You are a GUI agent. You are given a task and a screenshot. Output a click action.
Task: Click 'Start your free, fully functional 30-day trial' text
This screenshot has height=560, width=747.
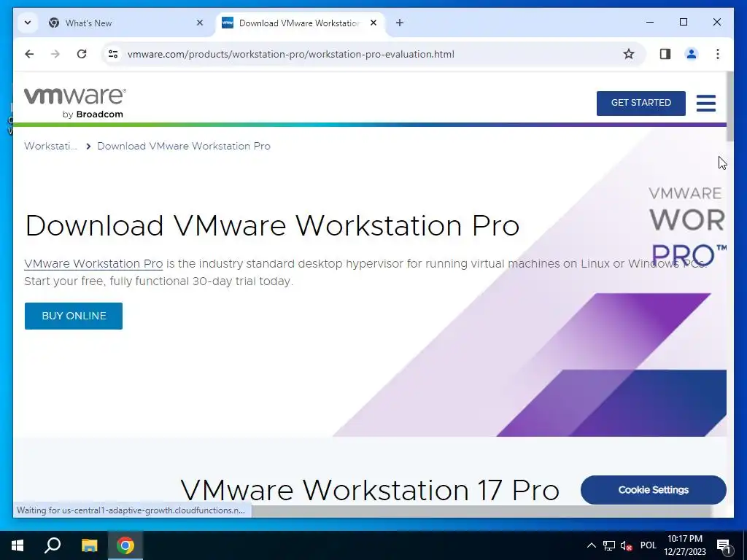point(158,281)
